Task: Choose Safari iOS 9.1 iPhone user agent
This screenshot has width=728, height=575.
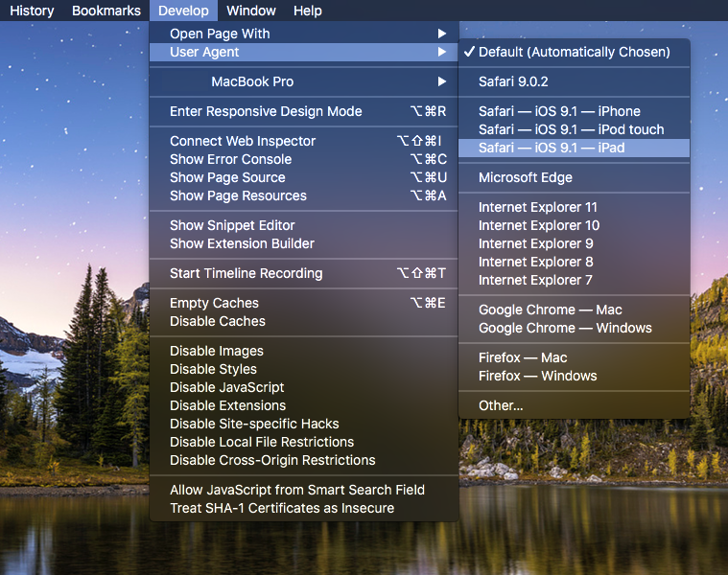Action: pyautogui.click(x=574, y=111)
